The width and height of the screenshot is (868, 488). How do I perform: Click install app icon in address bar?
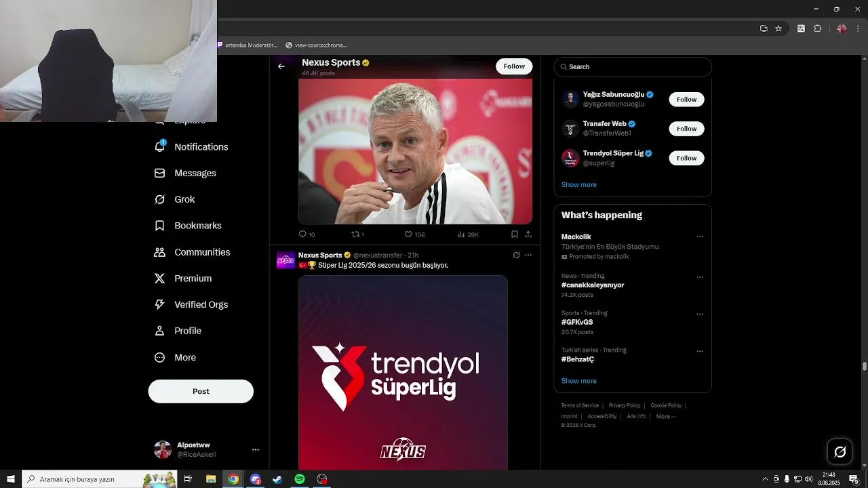(764, 28)
